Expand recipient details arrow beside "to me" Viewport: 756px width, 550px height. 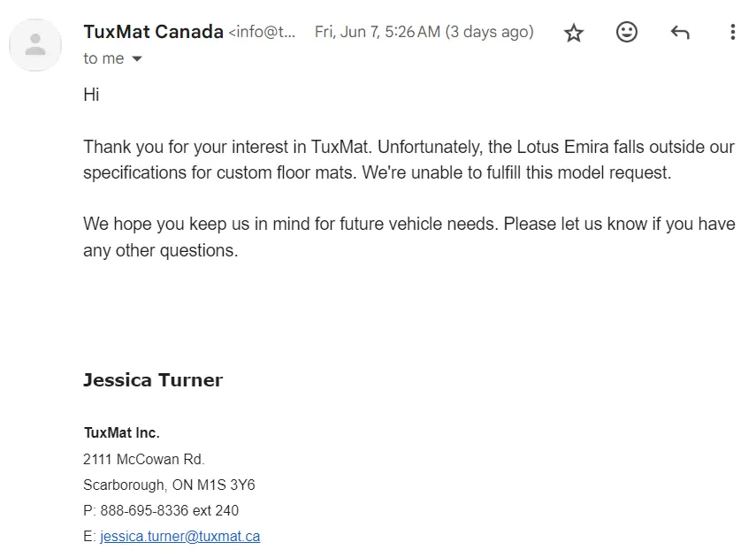[x=136, y=59]
